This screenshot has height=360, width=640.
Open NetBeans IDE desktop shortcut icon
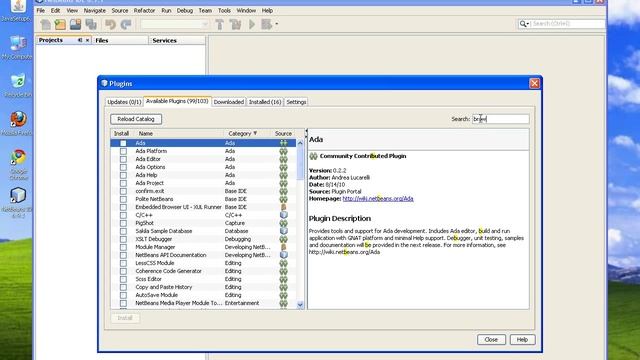pos(18,196)
